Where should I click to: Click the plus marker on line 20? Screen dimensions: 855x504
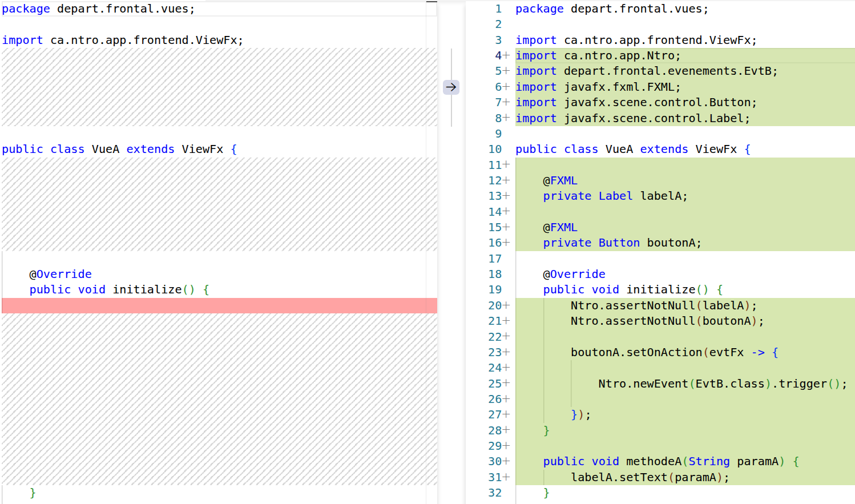click(506, 305)
